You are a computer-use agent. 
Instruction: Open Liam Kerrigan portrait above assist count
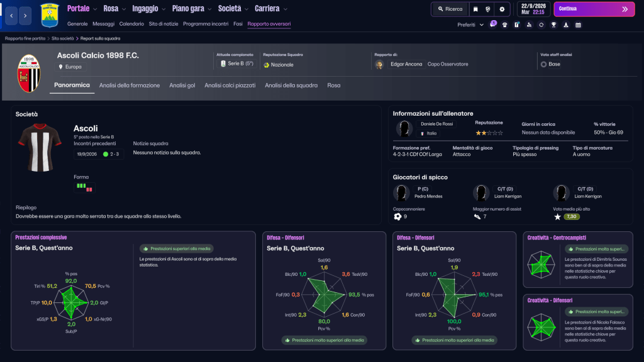point(481,192)
